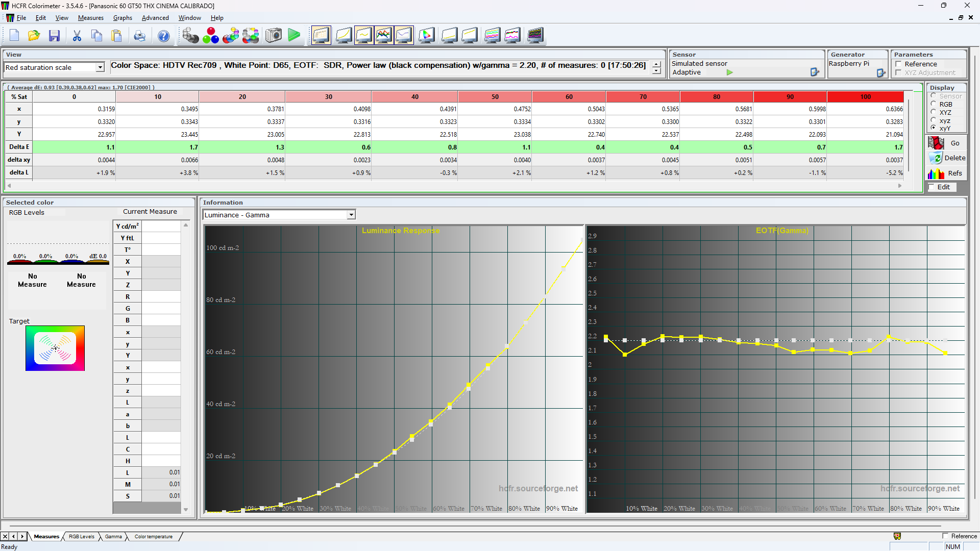Open the File menu
The width and height of the screenshot is (980, 551).
click(21, 18)
